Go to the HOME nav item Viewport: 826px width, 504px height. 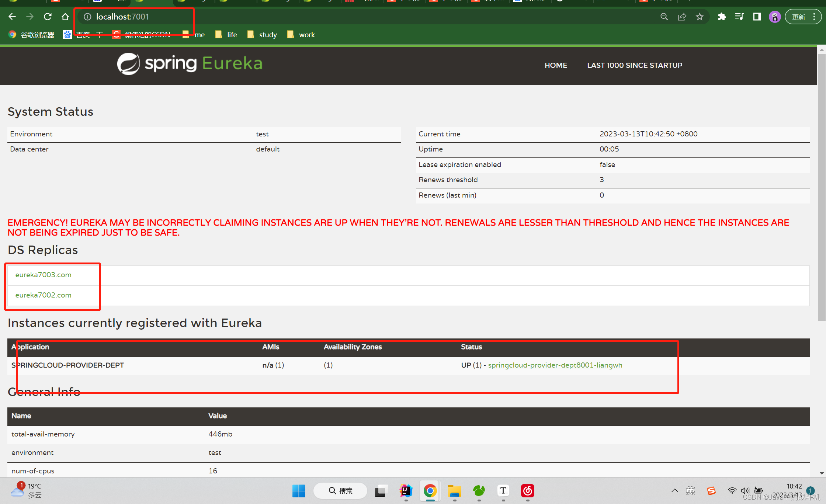(x=556, y=65)
